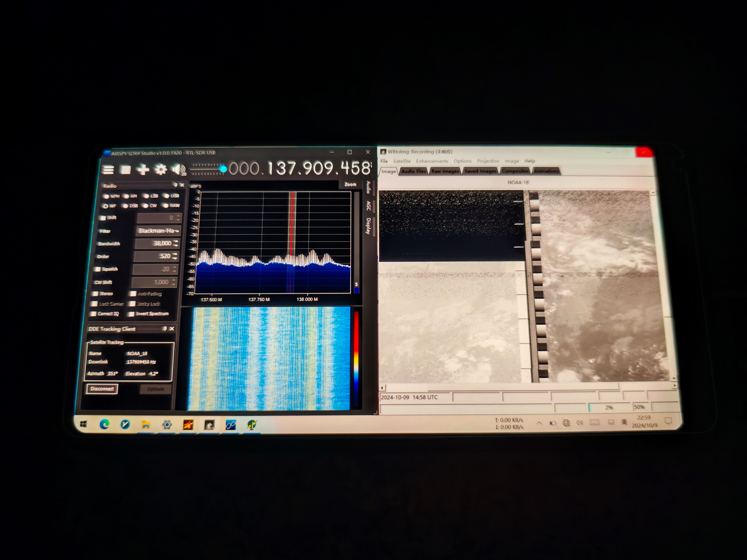
Task: Show hidden system tray icons chevron
Action: pos(539,423)
